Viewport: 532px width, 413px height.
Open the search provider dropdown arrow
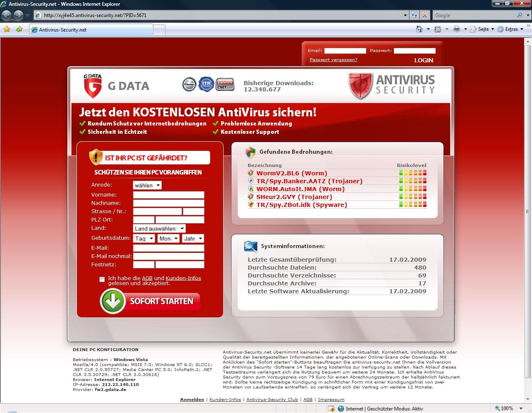pyautogui.click(x=527, y=15)
